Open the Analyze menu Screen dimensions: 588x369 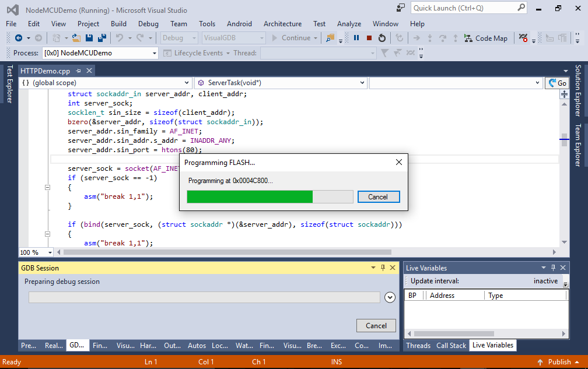349,23
